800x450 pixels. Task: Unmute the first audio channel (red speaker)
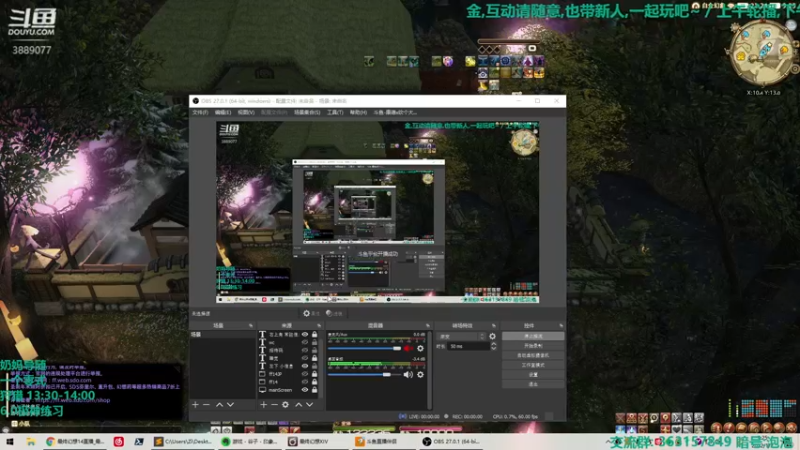coord(408,348)
